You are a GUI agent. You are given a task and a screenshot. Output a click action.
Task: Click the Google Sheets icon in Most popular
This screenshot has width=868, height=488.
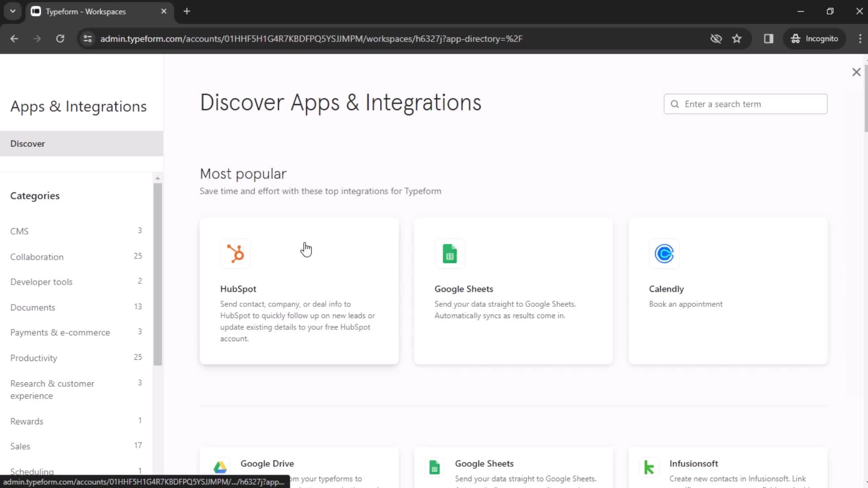[449, 253]
